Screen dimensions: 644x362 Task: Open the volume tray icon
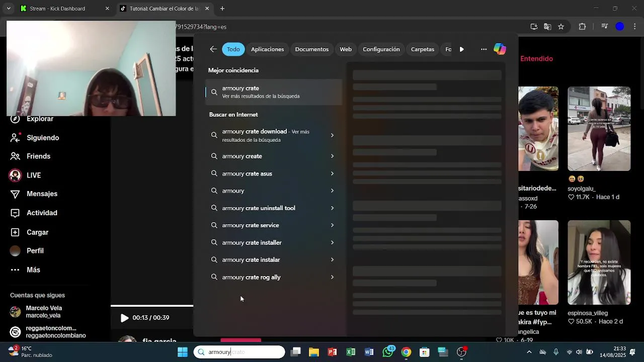[x=579, y=352]
